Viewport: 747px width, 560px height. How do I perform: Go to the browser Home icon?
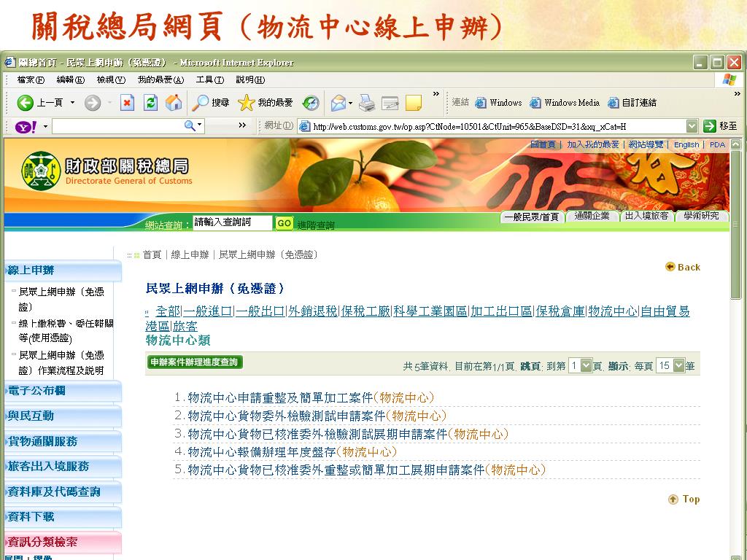174,102
